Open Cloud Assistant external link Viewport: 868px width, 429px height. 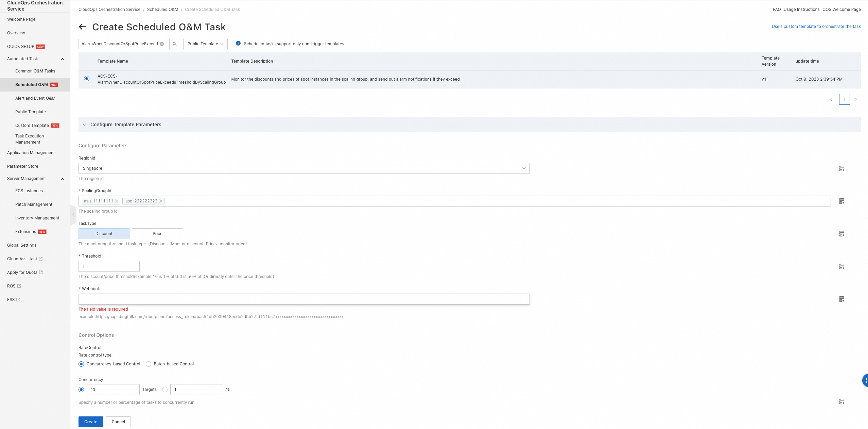[x=25, y=259]
